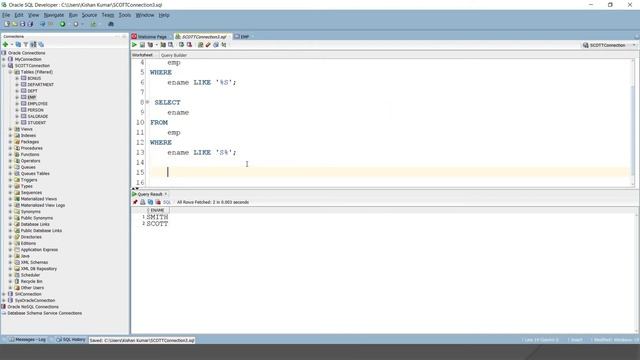Select the DEPARTMENT table in tree

pos(40,84)
